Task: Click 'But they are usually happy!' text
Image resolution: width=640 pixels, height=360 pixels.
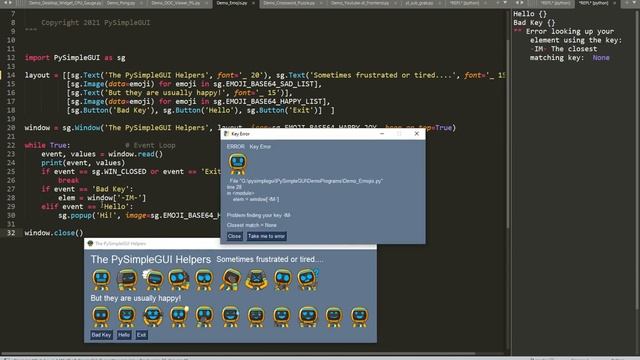Action: 136,298
